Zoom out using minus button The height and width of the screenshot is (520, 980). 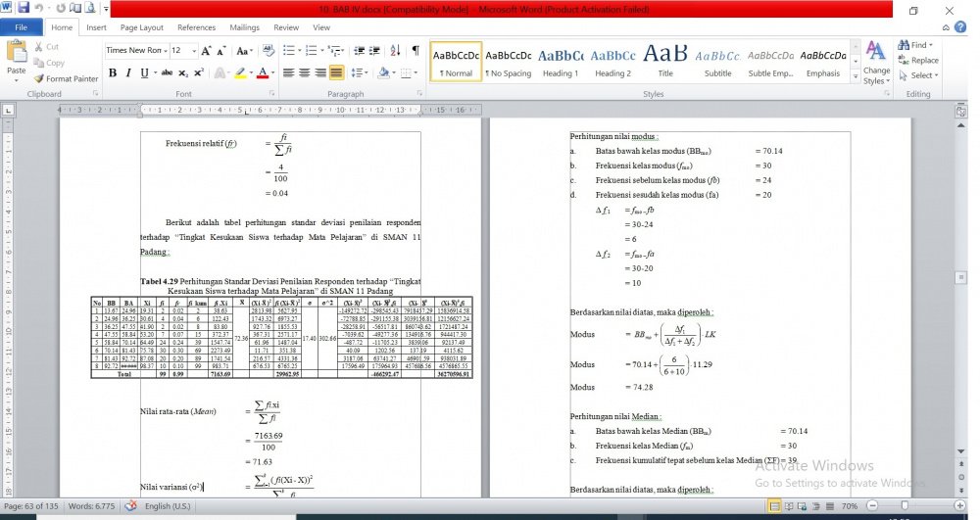872,505
